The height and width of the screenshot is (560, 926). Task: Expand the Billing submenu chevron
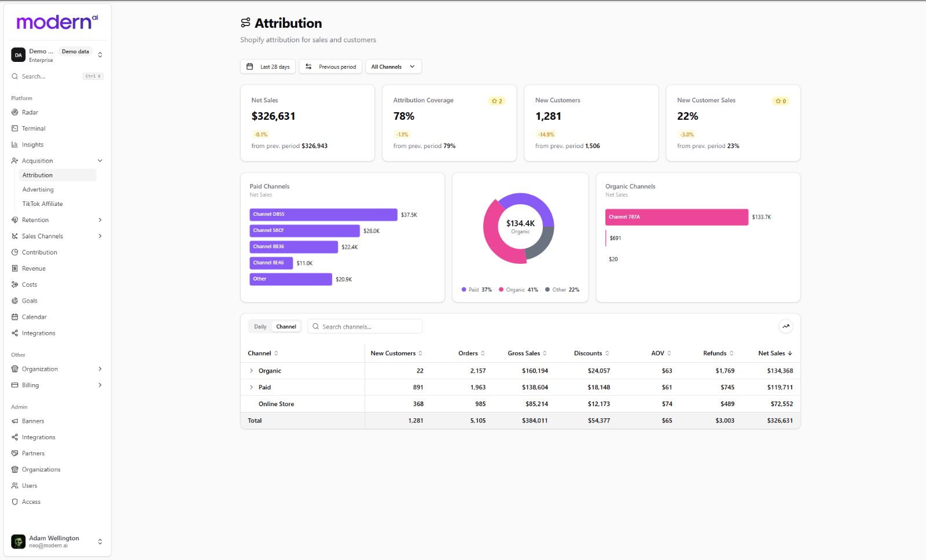[x=100, y=385]
